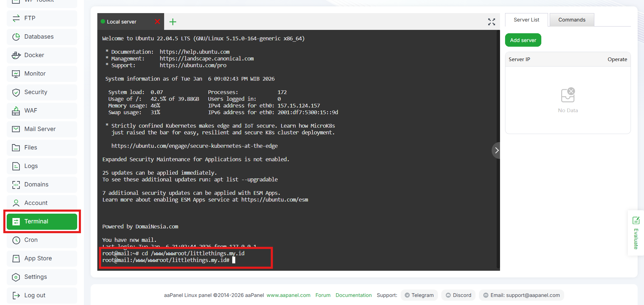The width and height of the screenshot is (644, 305).
Task: Click the App Store bag icon
Action: (16, 258)
